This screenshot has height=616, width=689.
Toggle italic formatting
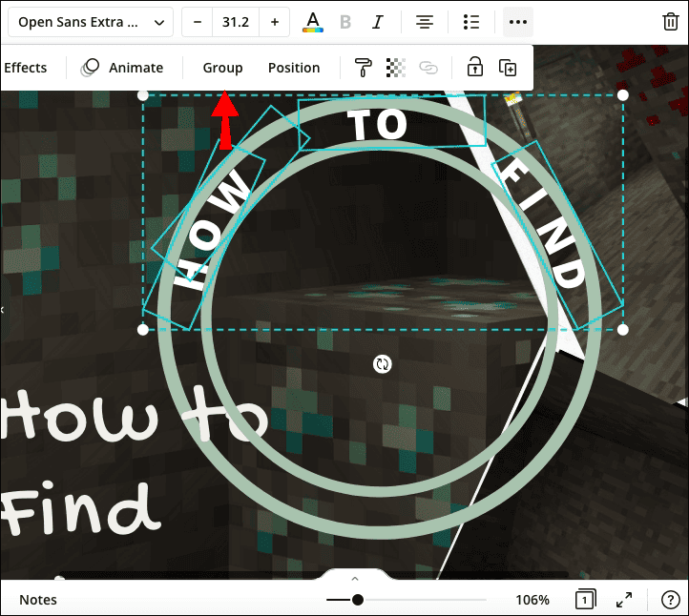coord(378,22)
